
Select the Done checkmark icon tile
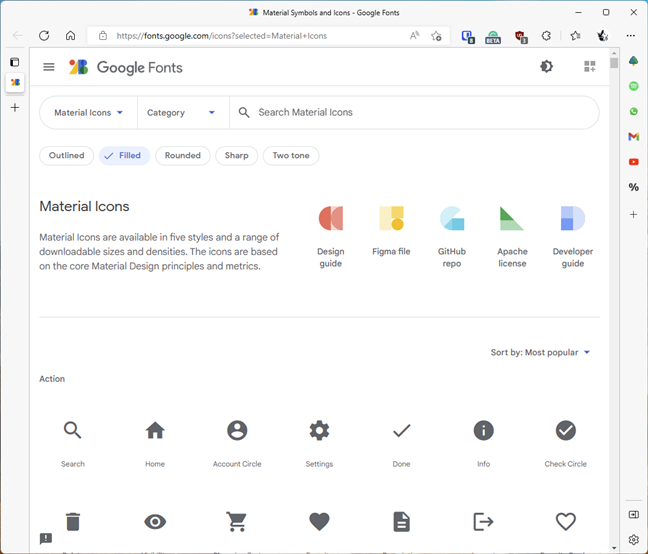click(401, 444)
